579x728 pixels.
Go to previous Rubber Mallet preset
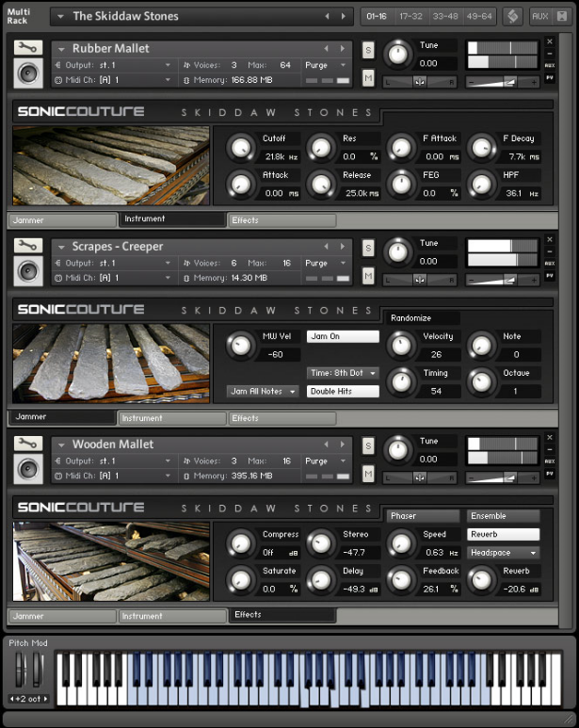(x=326, y=48)
